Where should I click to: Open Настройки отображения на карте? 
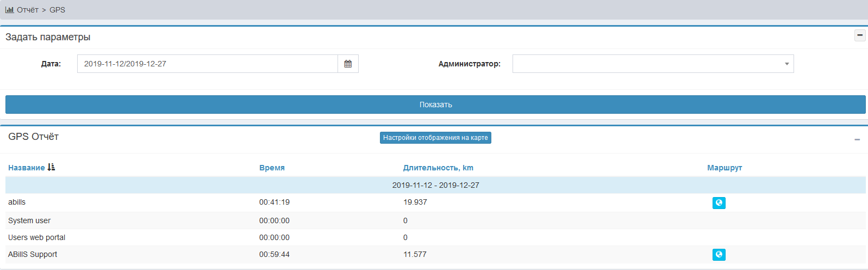click(435, 138)
